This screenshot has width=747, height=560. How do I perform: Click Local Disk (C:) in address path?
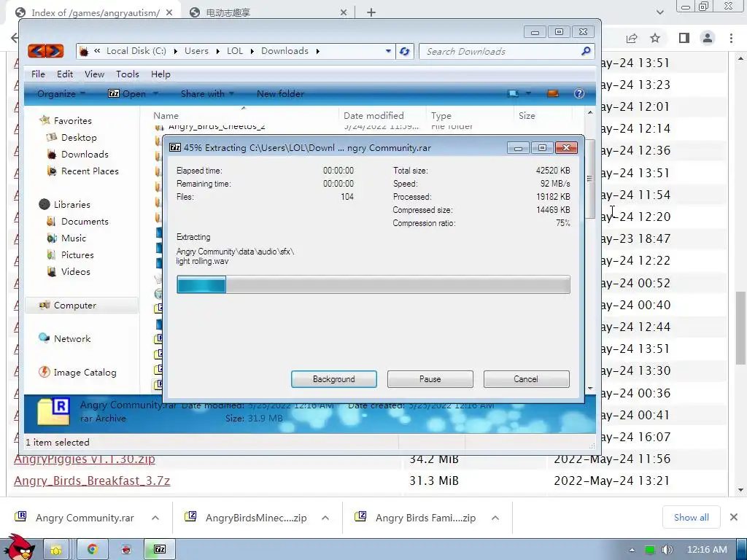coord(136,51)
